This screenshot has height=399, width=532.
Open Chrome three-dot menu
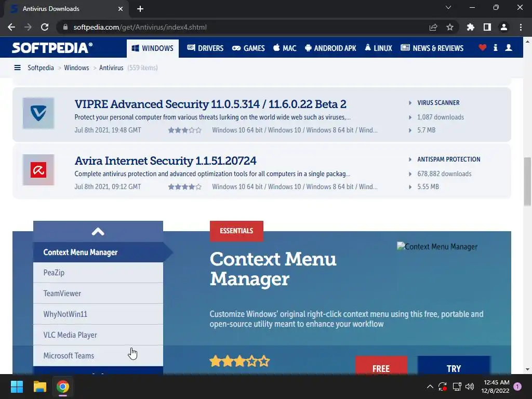coord(521,27)
